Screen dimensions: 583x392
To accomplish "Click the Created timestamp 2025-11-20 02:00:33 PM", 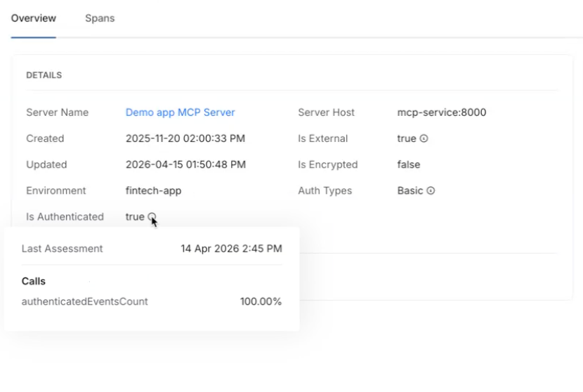I will [185, 138].
